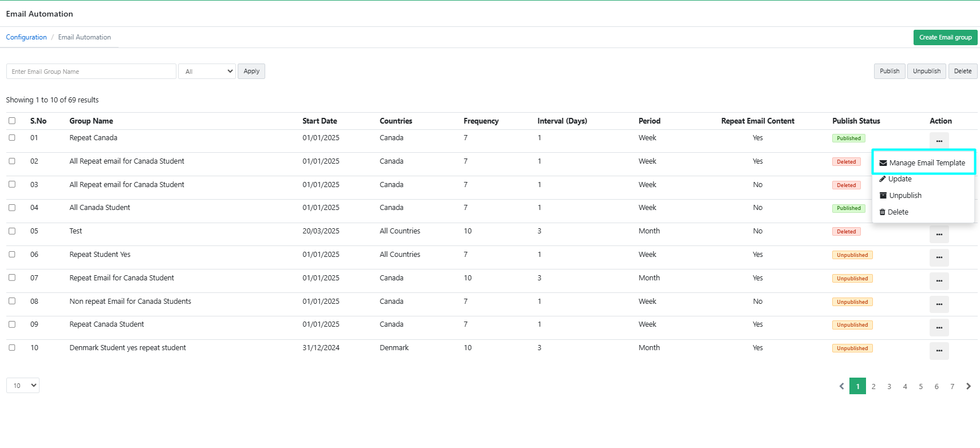Viewport: 980px width, 448px height.
Task: Open the All status filter dropdown
Action: point(207,72)
